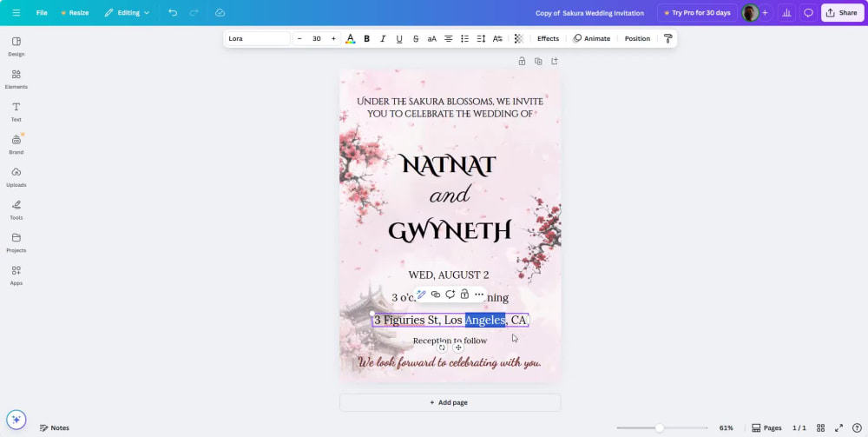Screen dimensions: 868x437
Task: Toggle italic formatting
Action: (383, 38)
